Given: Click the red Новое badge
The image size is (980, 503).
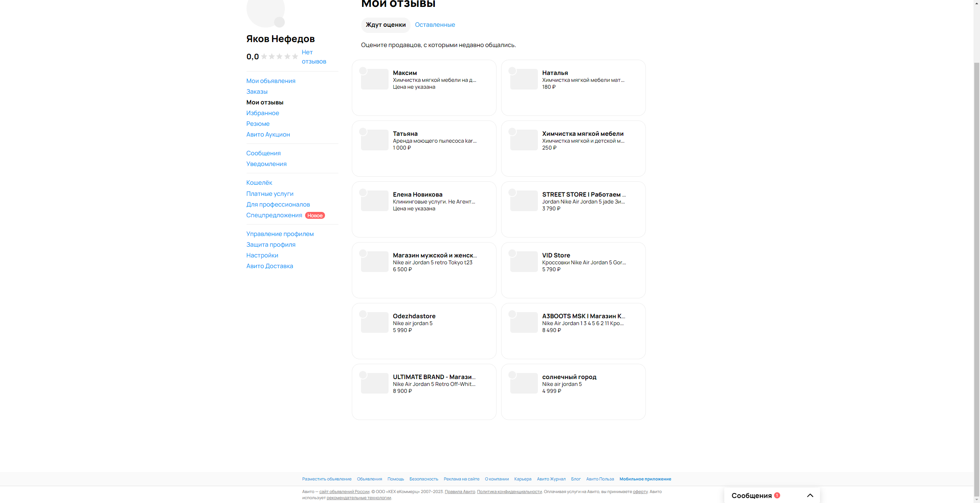Looking at the screenshot, I should tap(315, 215).
